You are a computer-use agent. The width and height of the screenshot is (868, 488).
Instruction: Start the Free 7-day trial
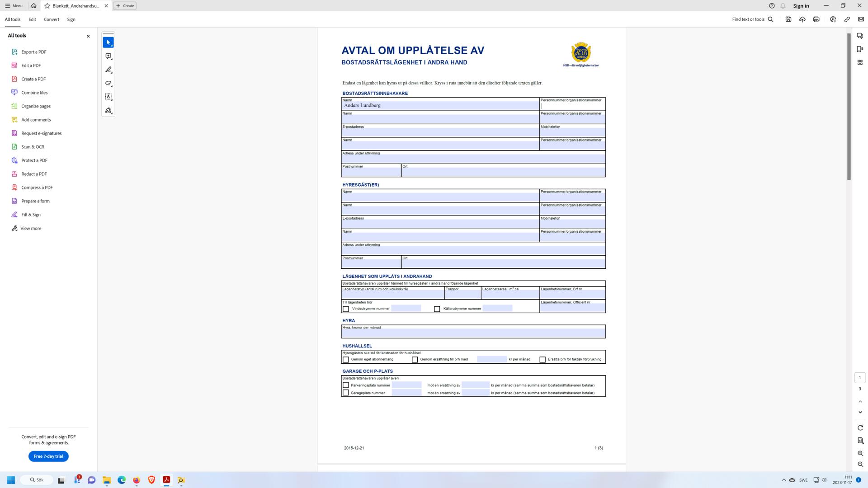click(x=48, y=456)
